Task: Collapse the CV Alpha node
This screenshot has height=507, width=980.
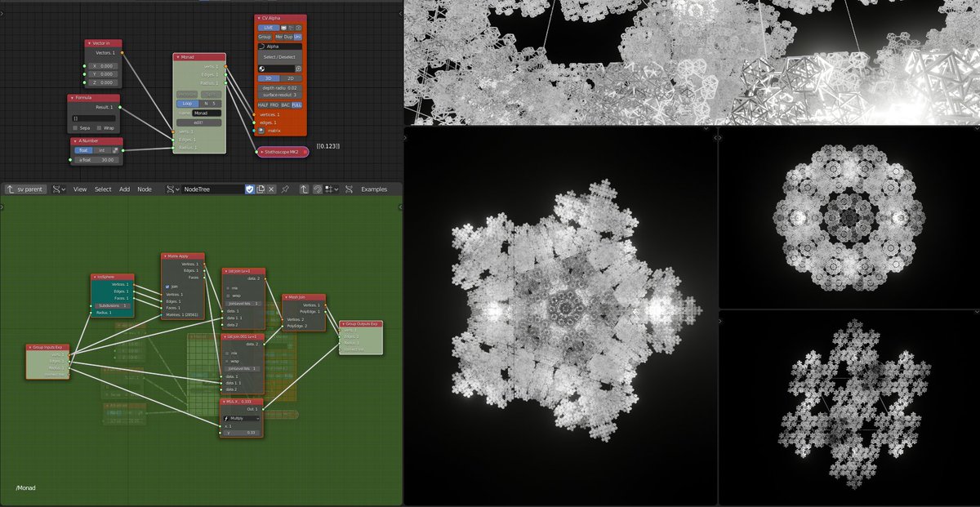Action: pos(259,18)
